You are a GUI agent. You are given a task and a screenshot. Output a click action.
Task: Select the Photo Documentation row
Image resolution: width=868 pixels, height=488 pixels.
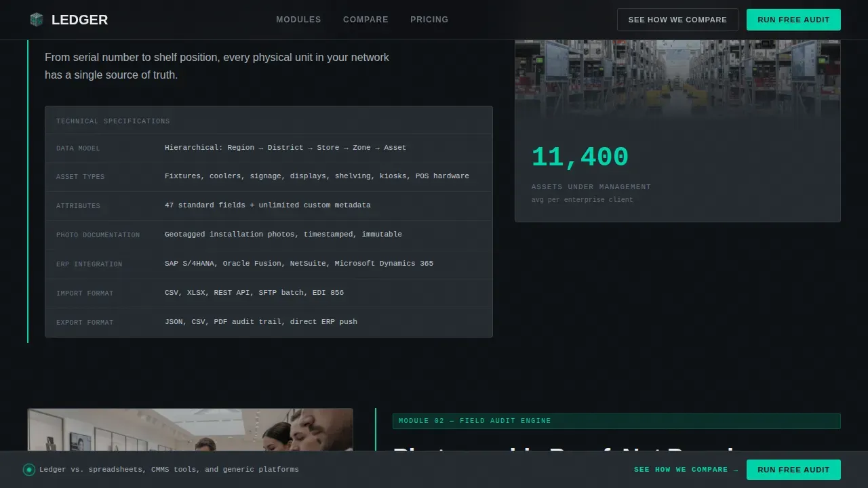point(269,235)
